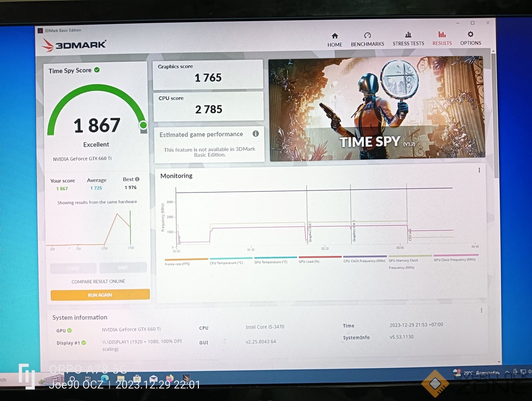The image size is (532, 401).
Task: Open File Explorer from the taskbar
Action: pos(121,379)
